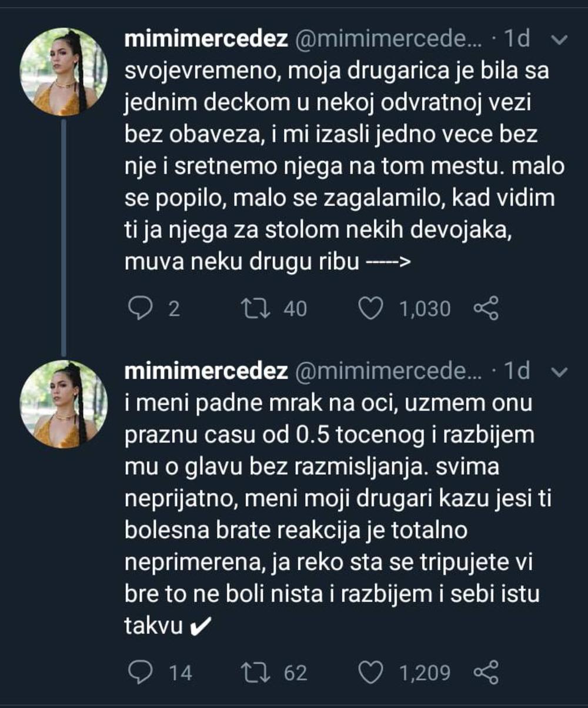Image resolution: width=588 pixels, height=708 pixels.
Task: Tap the avatar beside the 'i meni padne mrak' tweet
Action: [x=64, y=405]
